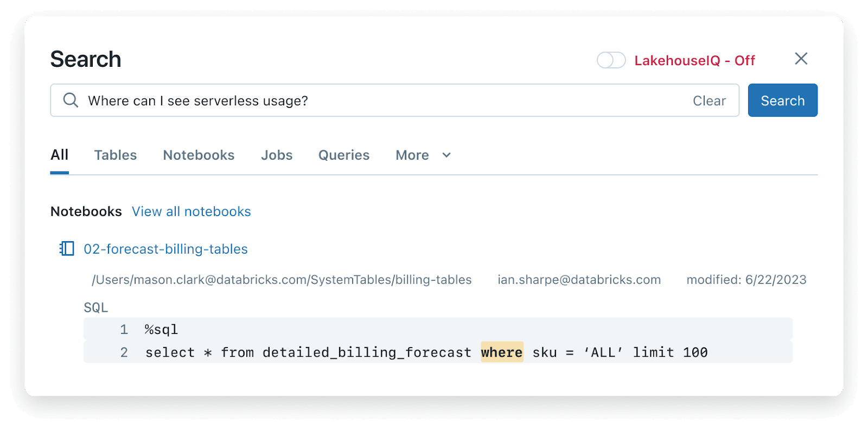Viewport: 868px width, 429px height.
Task: Click the LakehouseIQ - Off label
Action: coord(694,61)
